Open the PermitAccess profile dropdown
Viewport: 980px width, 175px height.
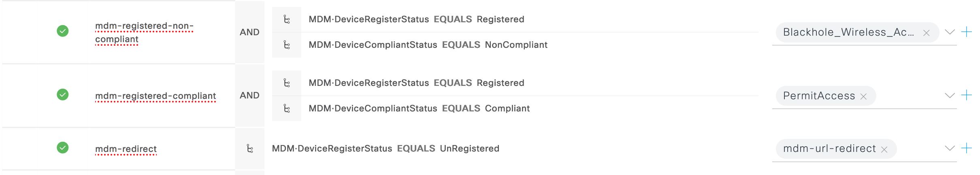[950, 96]
